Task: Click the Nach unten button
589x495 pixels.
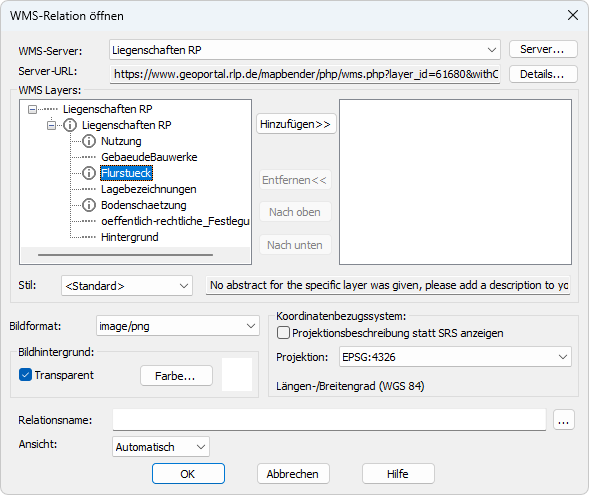Action: [295, 245]
